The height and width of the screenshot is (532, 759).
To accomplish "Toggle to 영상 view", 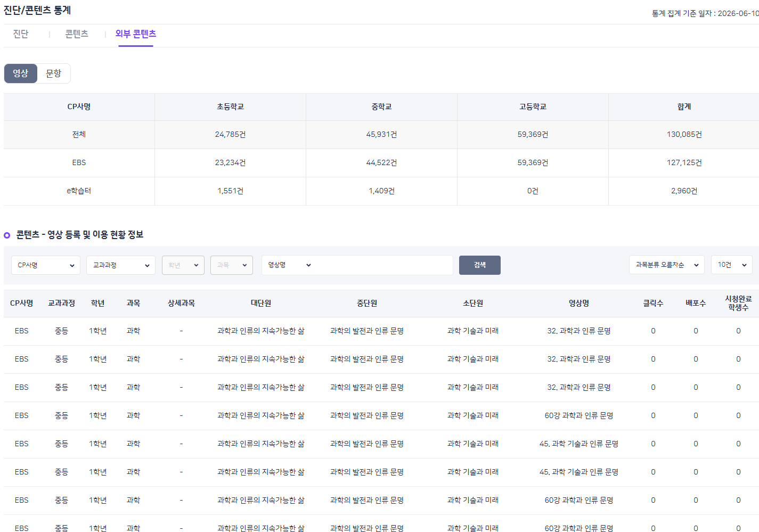I will click(x=21, y=73).
